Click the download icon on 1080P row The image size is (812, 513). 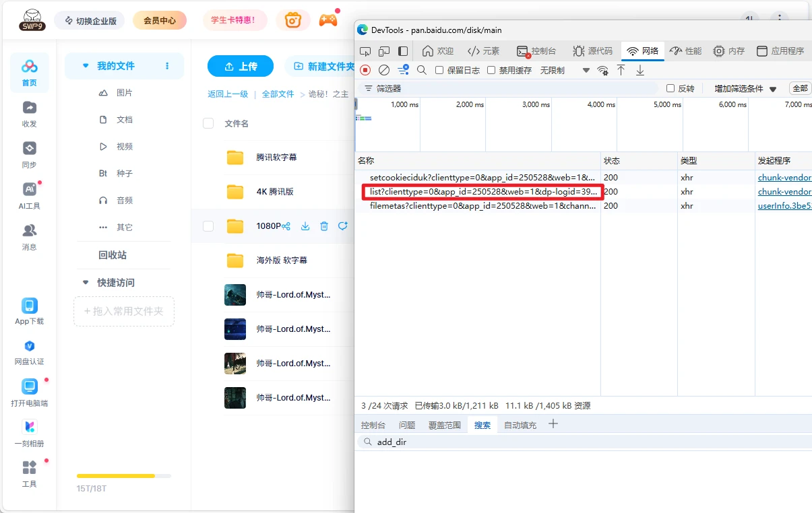pyautogui.click(x=305, y=226)
